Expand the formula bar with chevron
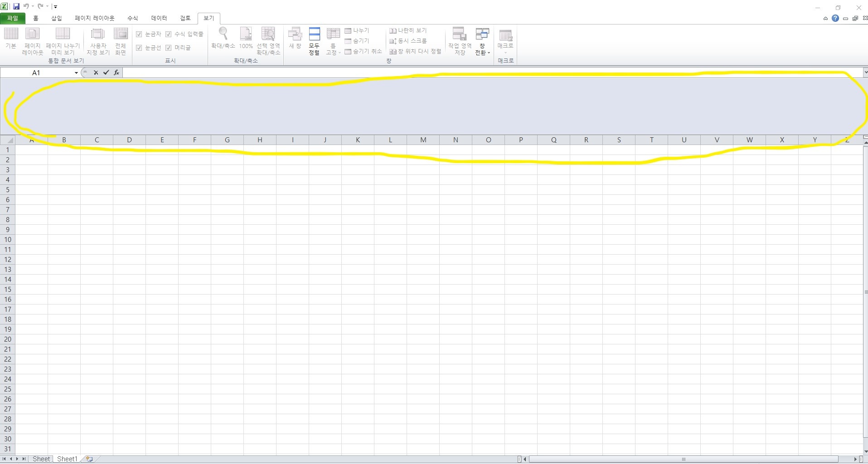This screenshot has width=868, height=464. point(865,72)
